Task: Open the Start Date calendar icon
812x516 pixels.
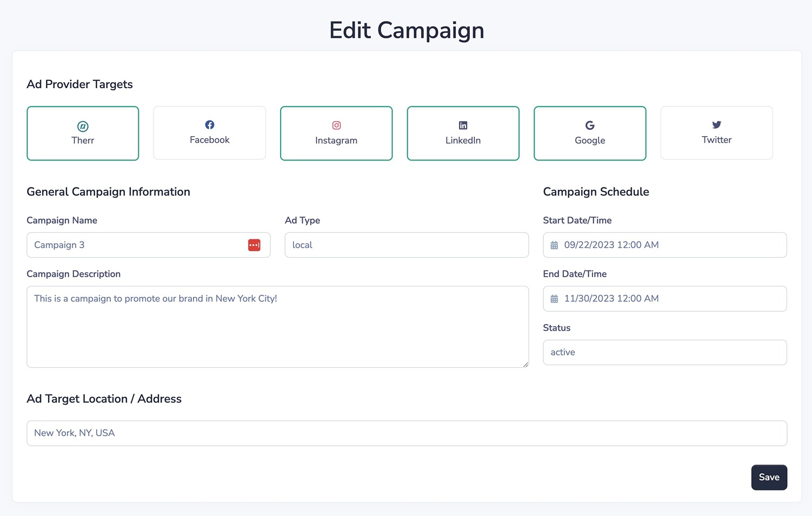Action: click(x=554, y=244)
